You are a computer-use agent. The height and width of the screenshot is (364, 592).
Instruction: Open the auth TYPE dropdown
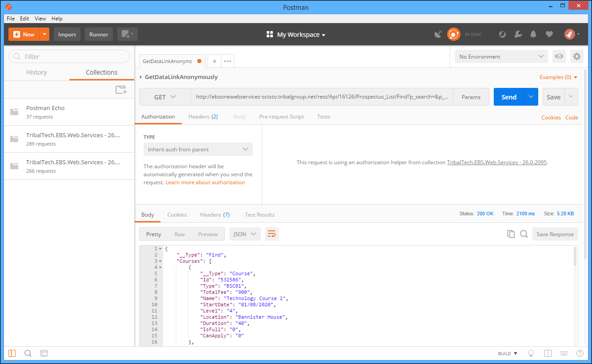pos(198,149)
